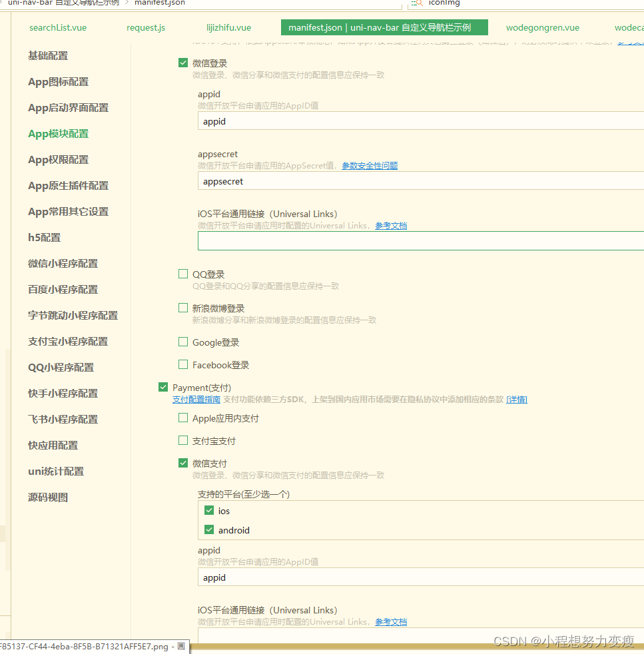Uncheck the android platform checkbox
This screenshot has width=644, height=654.
209,529
